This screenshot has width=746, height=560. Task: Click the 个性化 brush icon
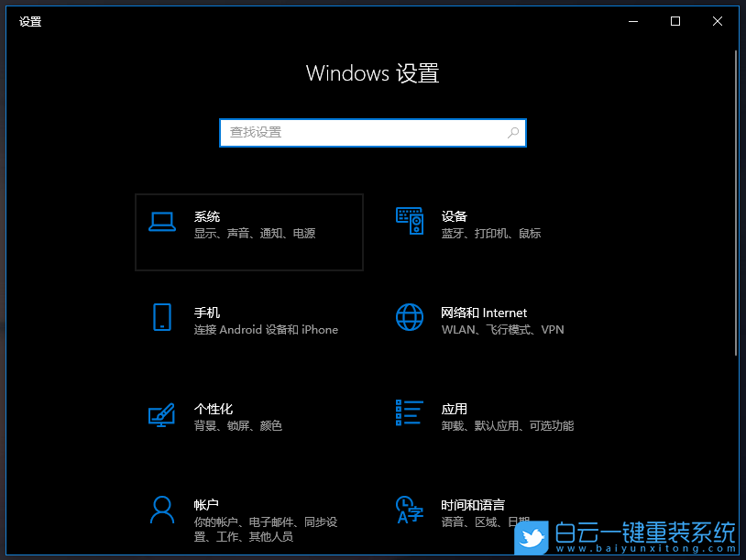[x=162, y=414]
